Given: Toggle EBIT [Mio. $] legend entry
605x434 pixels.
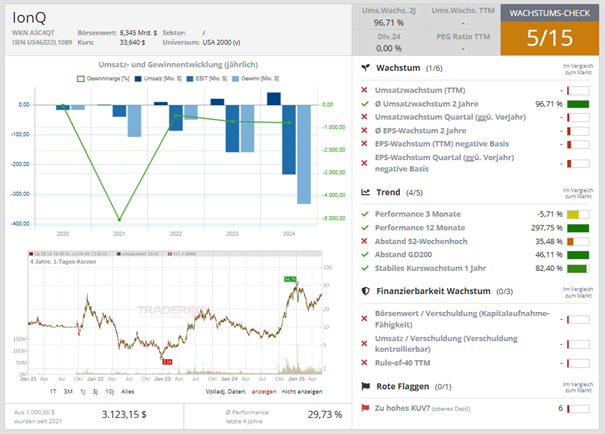Looking at the screenshot, I should [207, 79].
